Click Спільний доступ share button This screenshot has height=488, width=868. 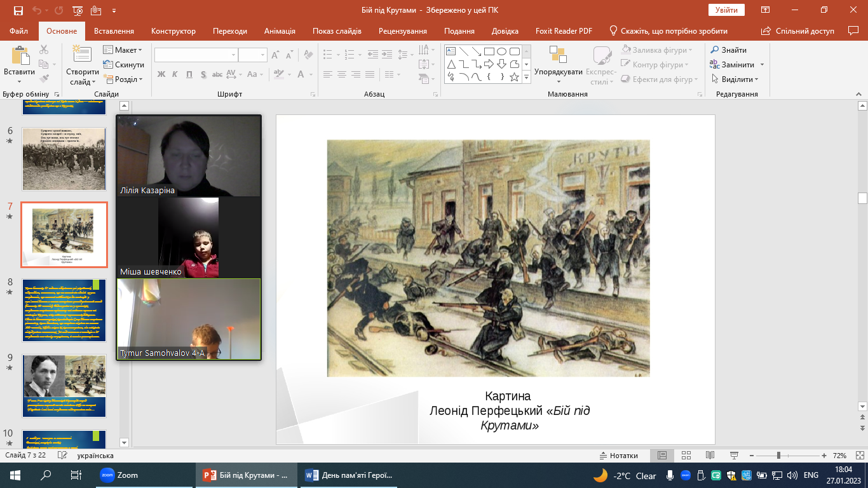(x=797, y=31)
